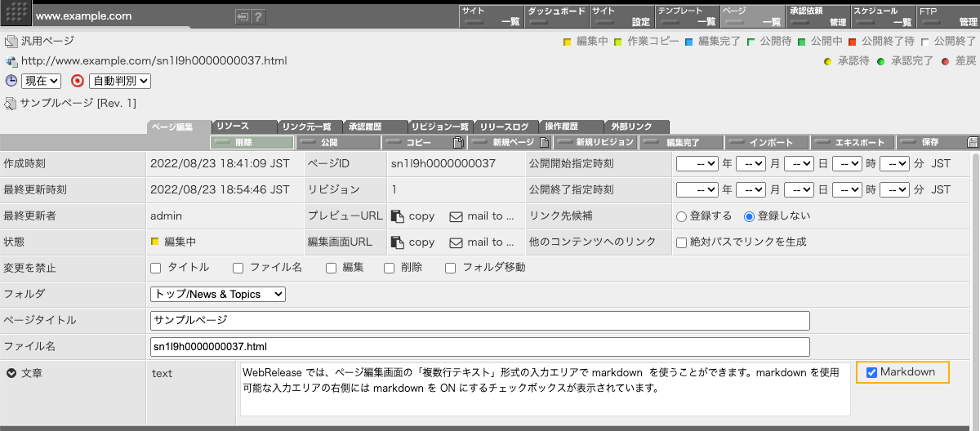The height and width of the screenshot is (431, 980).
Task: Enable 絶対パスでリンクを生成 checkbox
Action: [682, 242]
